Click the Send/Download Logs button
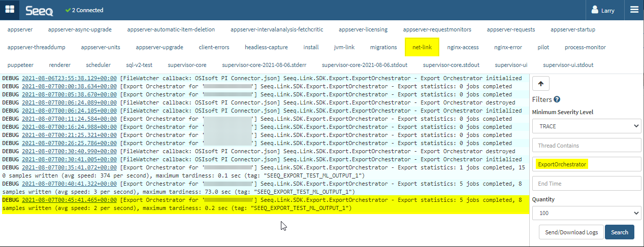Image resolution: width=644 pixels, height=247 pixels. (x=571, y=232)
